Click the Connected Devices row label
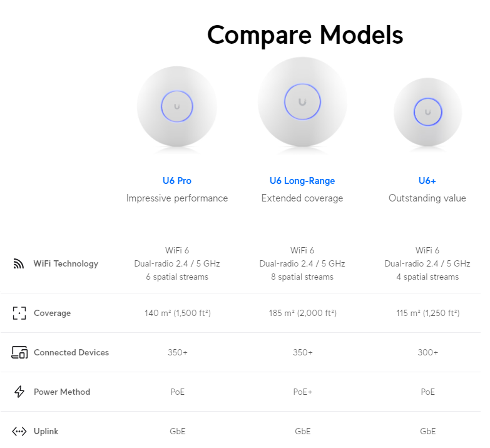This screenshot has width=490, height=448. click(71, 352)
